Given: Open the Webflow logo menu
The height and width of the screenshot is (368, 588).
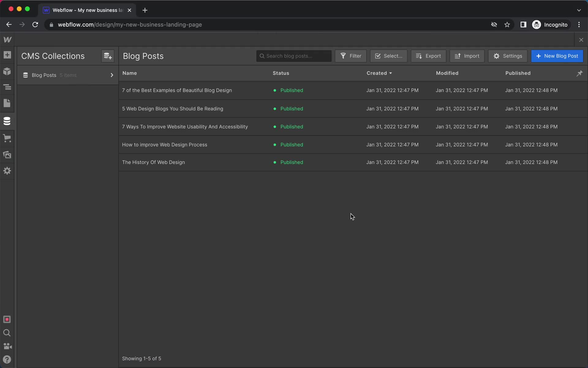Looking at the screenshot, I should click(7, 40).
